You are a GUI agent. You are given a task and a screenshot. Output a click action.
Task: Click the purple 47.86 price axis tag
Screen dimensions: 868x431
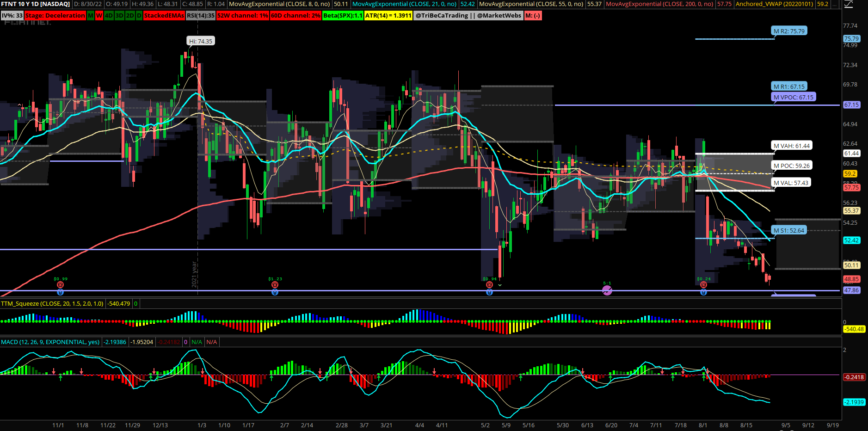[851, 290]
